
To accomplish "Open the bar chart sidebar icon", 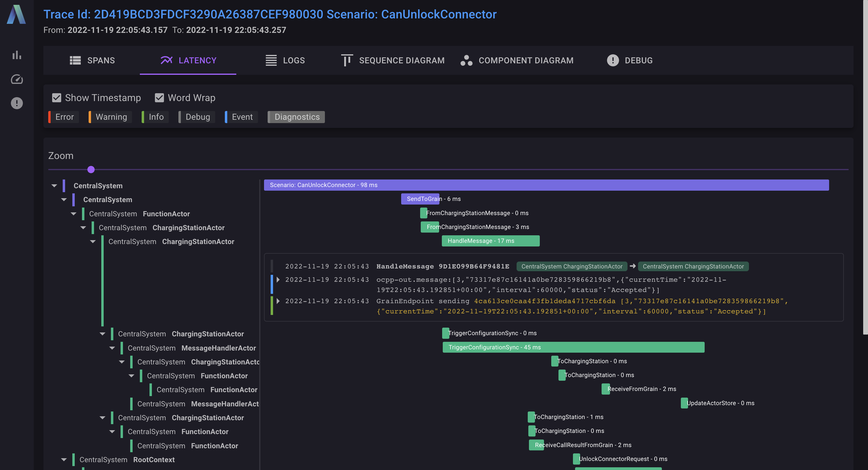I will (17, 55).
